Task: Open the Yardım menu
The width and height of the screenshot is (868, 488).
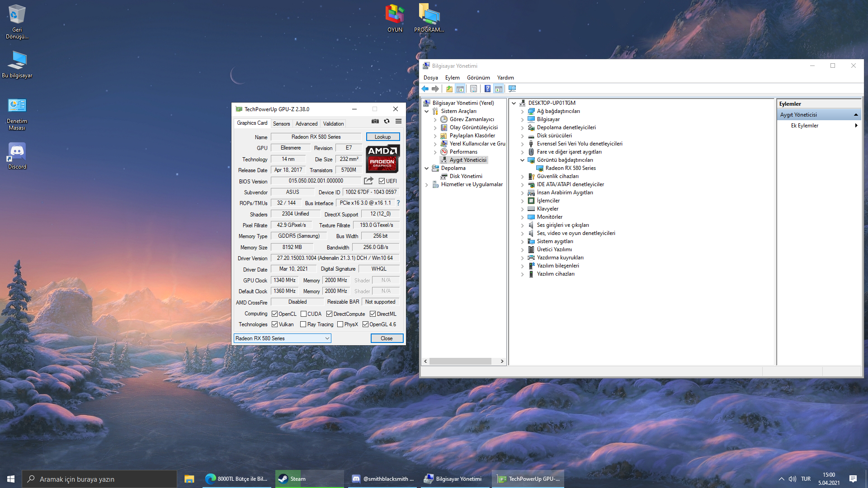Action: (505, 78)
